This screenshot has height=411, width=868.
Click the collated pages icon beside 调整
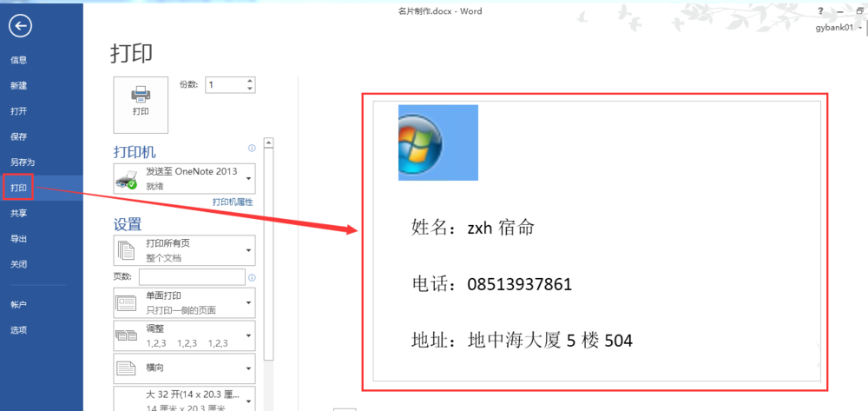[126, 335]
